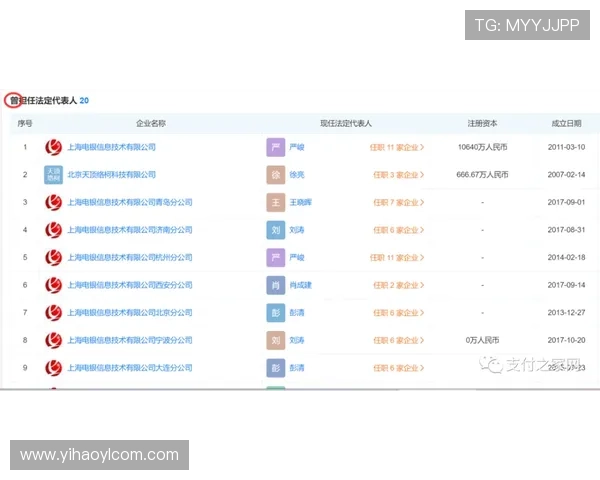Click the 10640万人民币 capital value

click(483, 147)
